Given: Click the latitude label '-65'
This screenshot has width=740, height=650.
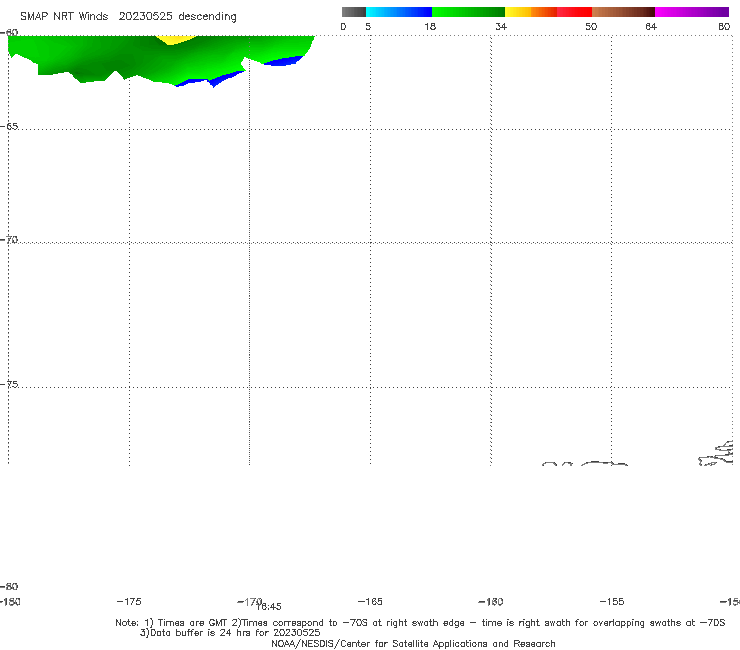Looking at the screenshot, I should (x=9, y=127).
